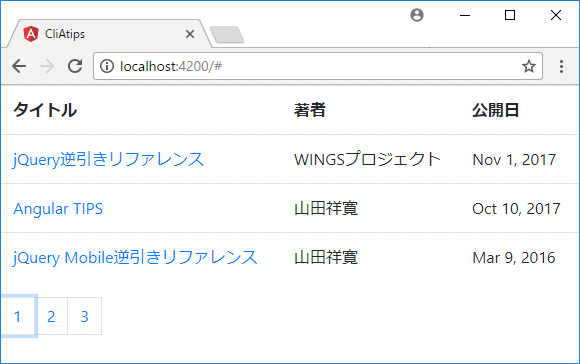The image size is (580, 364).
Task: Close the CliAtips tab
Action: tap(190, 34)
